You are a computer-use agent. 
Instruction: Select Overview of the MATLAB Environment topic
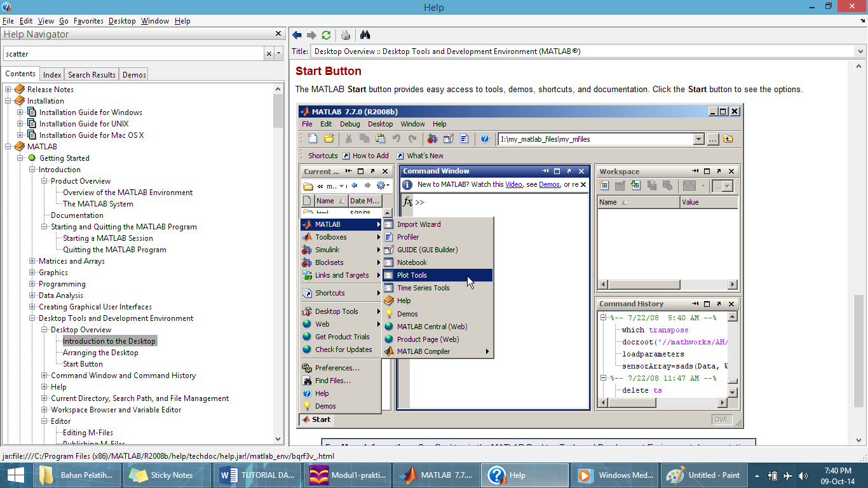coord(128,193)
